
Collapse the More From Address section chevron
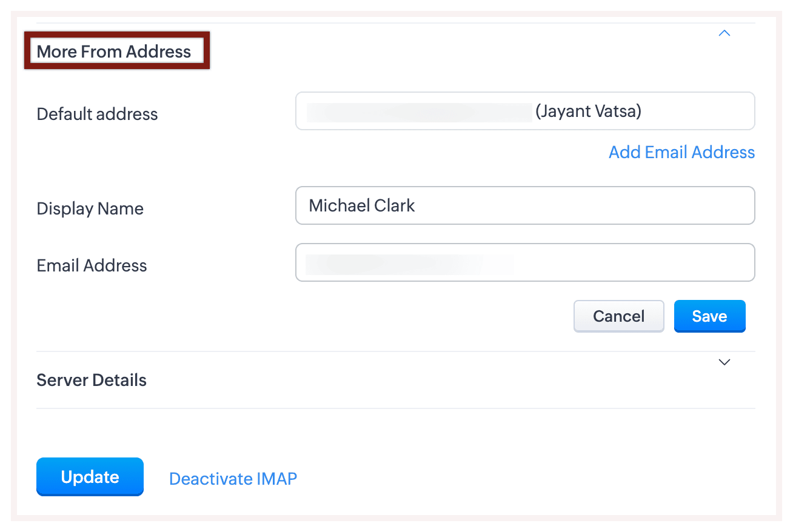pos(724,33)
